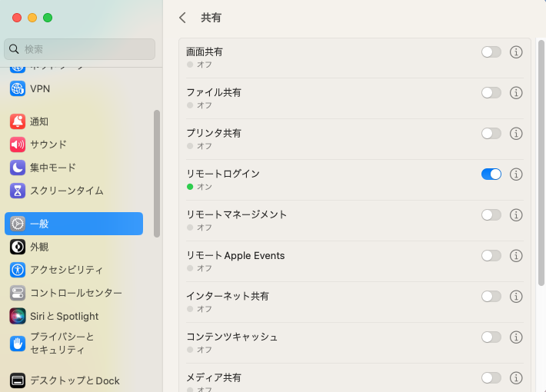Open 外観 settings in sidebar
546x392 pixels.
coord(39,247)
